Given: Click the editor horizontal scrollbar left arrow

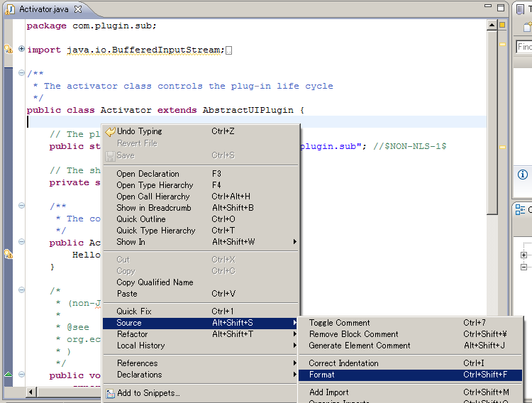Looking at the screenshot, I should (31, 392).
